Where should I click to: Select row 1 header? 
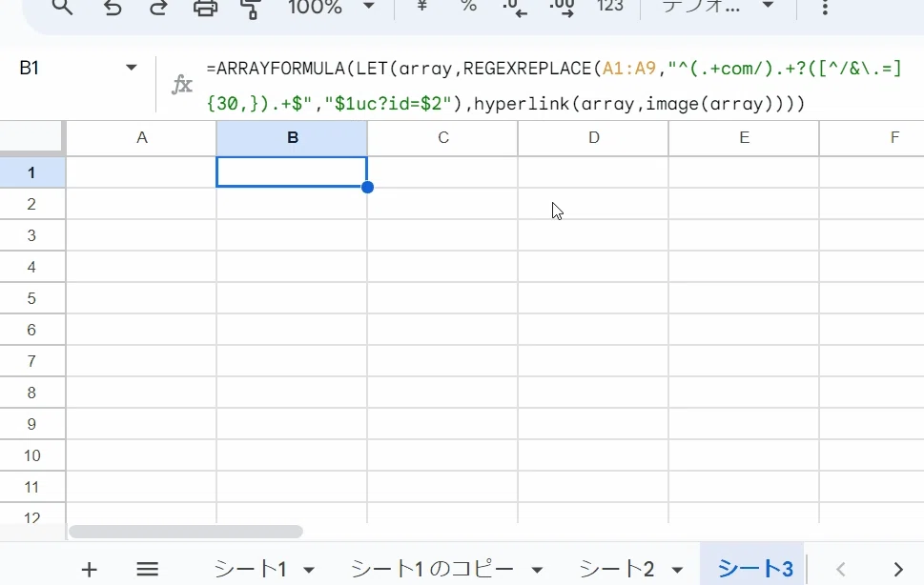(31, 172)
